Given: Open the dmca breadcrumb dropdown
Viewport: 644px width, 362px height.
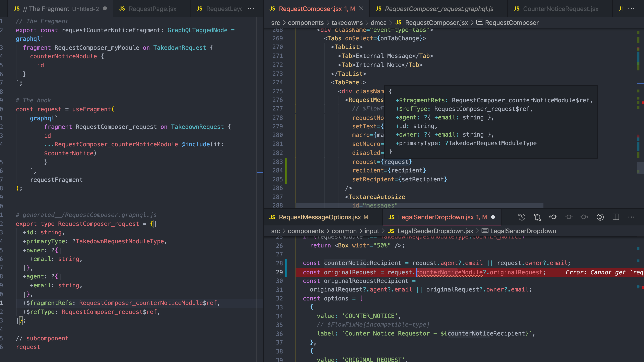Looking at the screenshot, I should pyautogui.click(x=379, y=23).
